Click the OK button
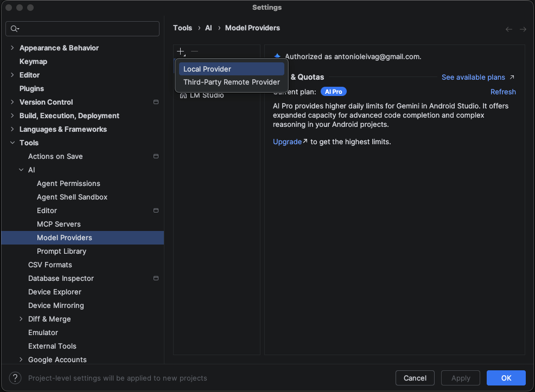This screenshot has height=392, width=535. pos(506,378)
